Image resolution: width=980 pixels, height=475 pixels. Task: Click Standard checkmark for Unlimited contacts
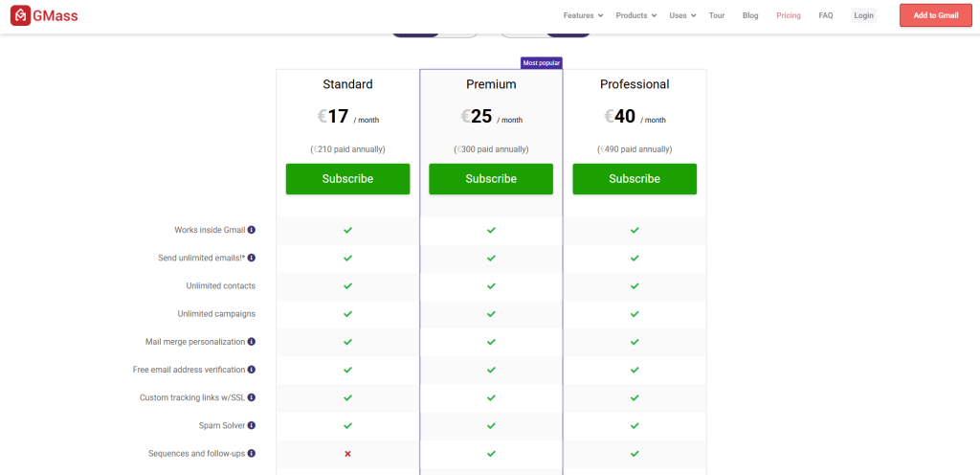tap(347, 285)
